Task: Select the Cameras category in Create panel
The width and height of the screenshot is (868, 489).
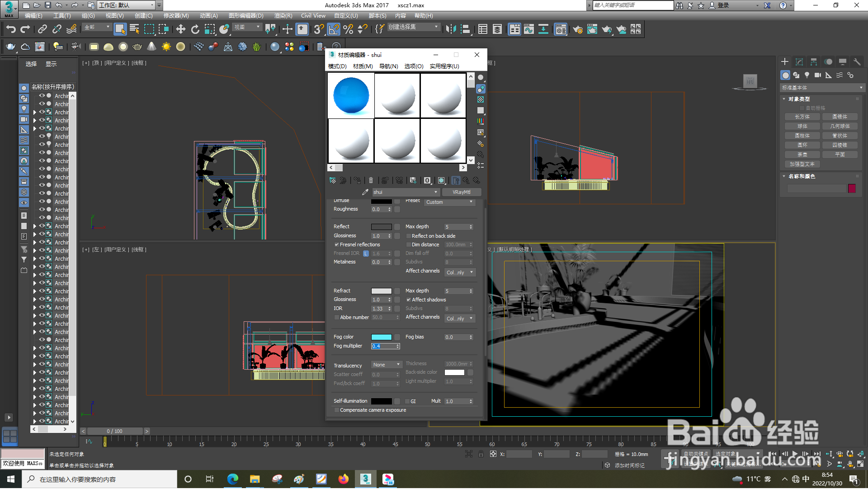Action: (818, 75)
